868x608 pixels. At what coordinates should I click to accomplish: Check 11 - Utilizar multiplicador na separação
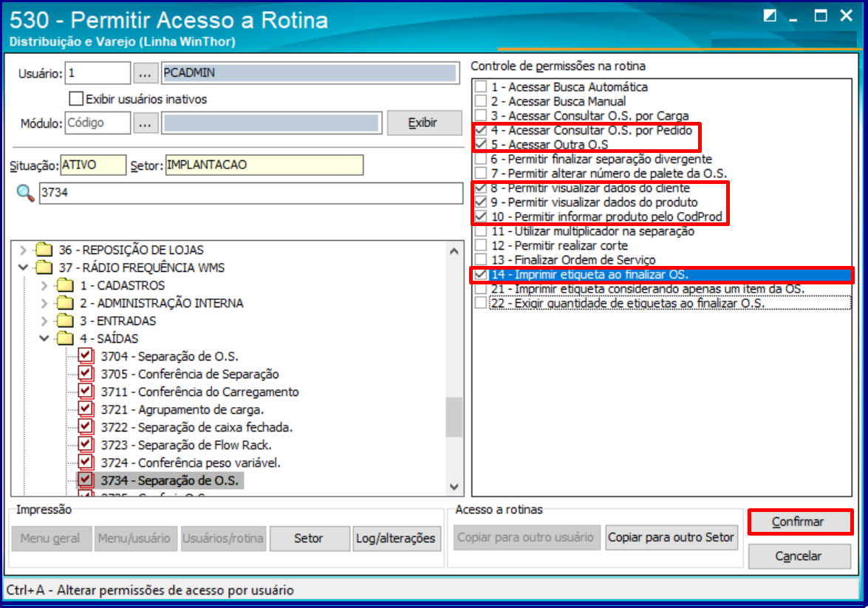[x=481, y=231]
